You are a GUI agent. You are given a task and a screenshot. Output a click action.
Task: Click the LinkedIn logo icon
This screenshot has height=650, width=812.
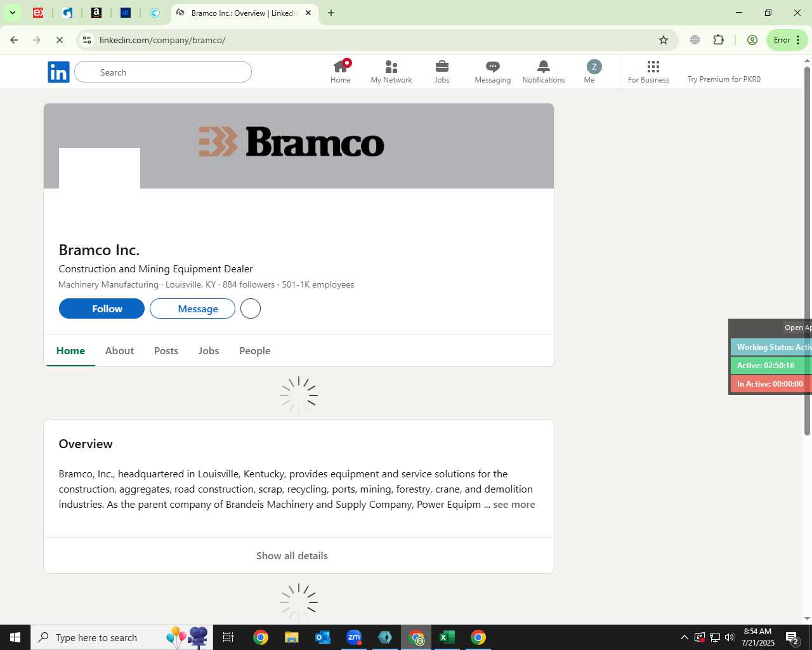(58, 72)
